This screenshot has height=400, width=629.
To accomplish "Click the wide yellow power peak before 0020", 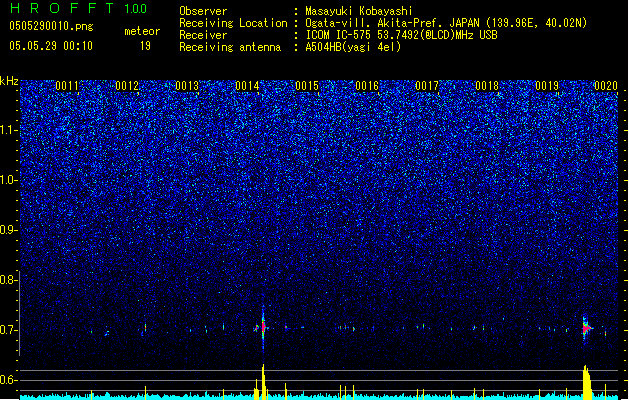I will 588,382.
